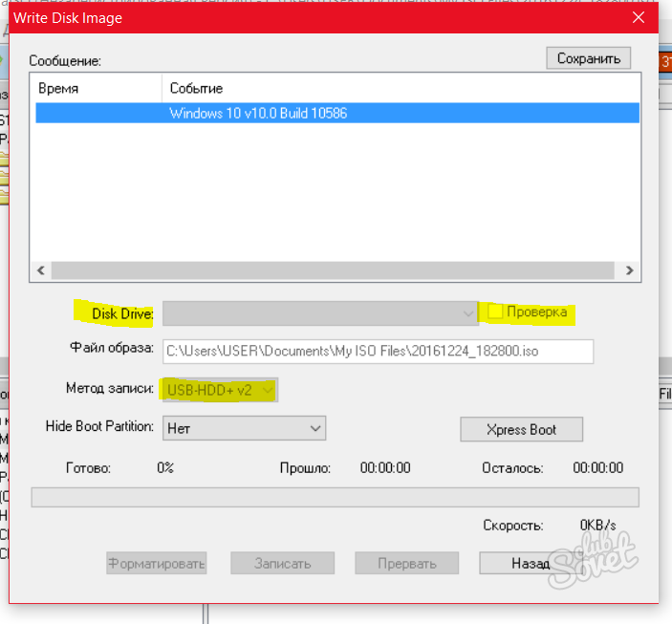Click the Файл образа path field
The width and height of the screenshot is (672, 624).
(x=378, y=351)
